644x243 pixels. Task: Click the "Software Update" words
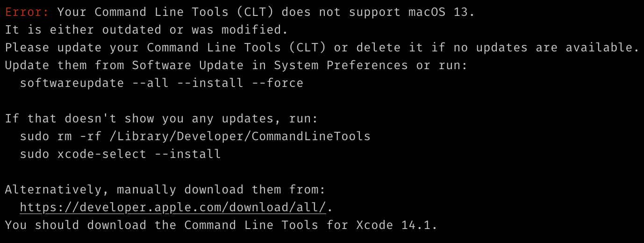[187, 65]
